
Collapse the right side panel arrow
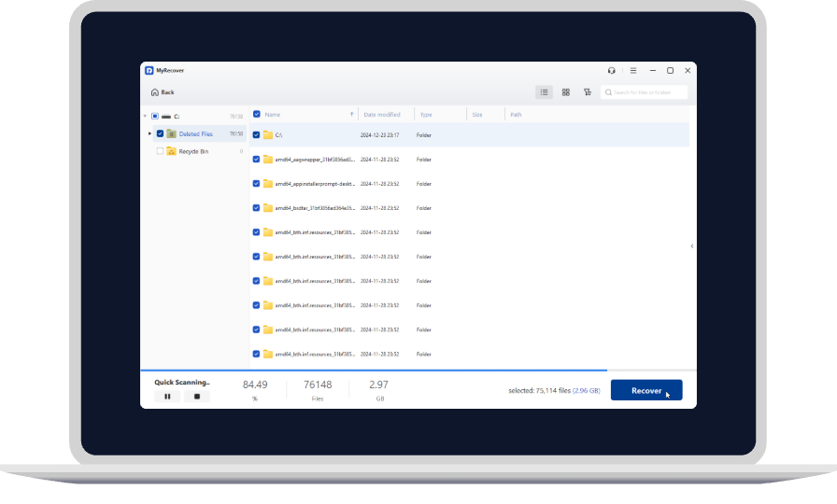click(x=691, y=245)
